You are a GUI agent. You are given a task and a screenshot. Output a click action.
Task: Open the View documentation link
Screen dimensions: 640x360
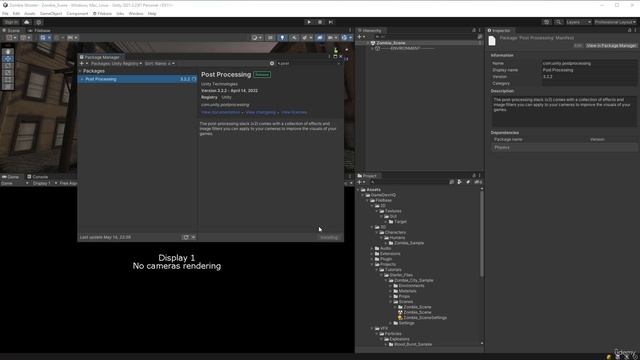(x=220, y=112)
